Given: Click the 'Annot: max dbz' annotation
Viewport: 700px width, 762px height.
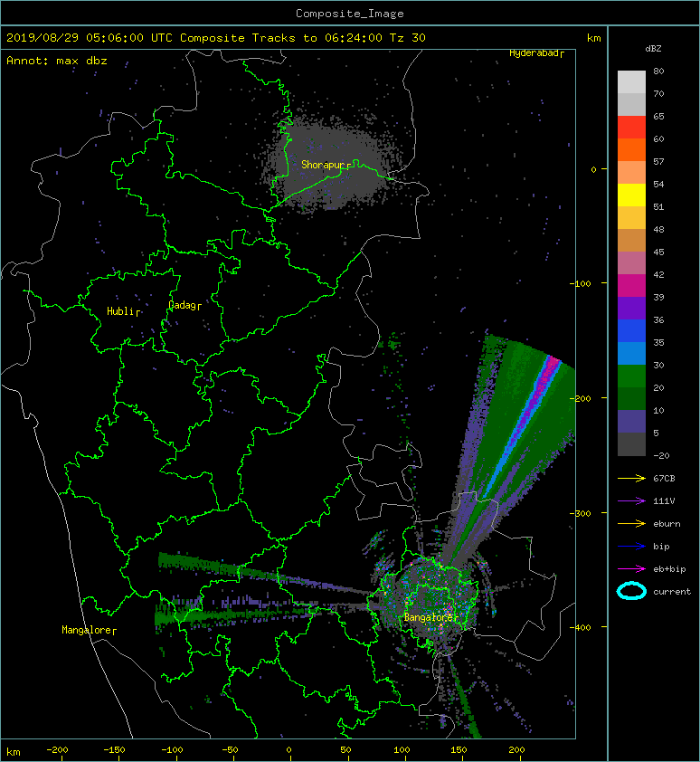Looking at the screenshot, I should coord(57,61).
